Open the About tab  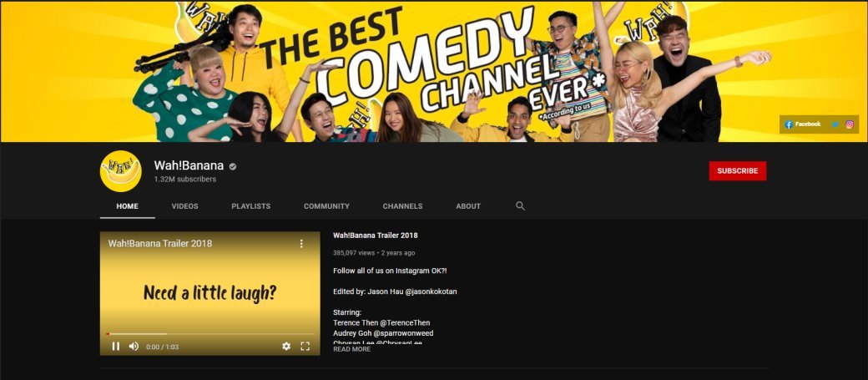coord(468,206)
